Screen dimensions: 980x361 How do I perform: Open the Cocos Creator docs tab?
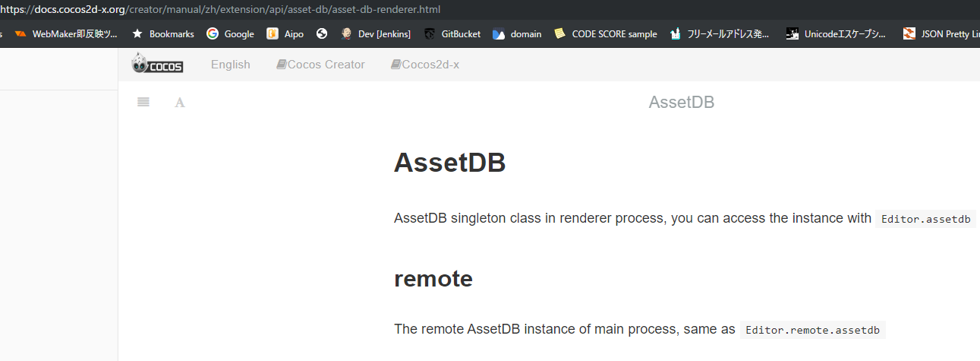(x=320, y=65)
